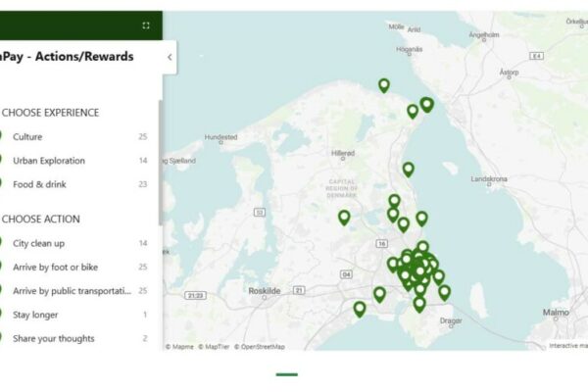Click the map pin just north of Dragør
Image resolution: width=588 pixels, height=392 pixels.
[419, 304]
